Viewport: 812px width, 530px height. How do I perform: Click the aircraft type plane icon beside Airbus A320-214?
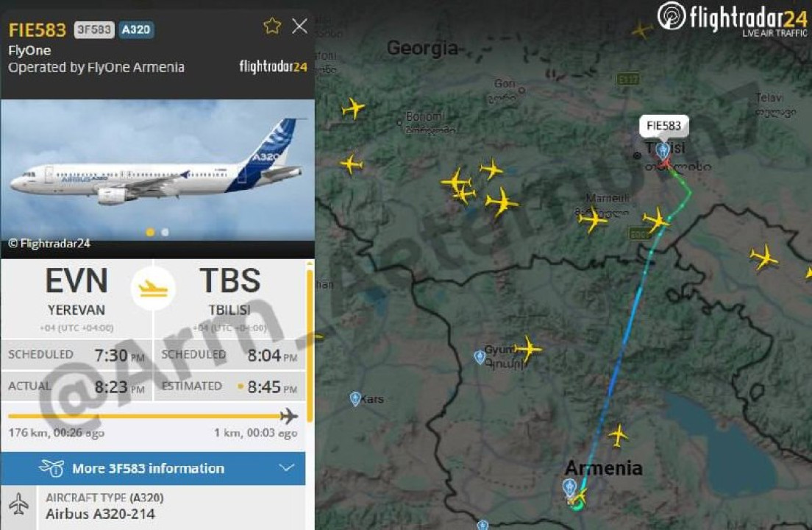pos(18,504)
